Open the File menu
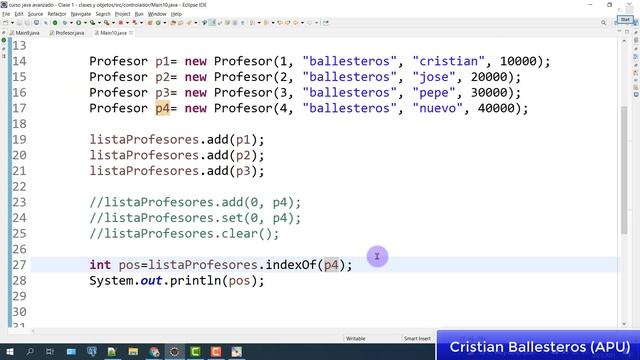Image resolution: width=640 pixels, height=360 pixels. tap(6, 14)
